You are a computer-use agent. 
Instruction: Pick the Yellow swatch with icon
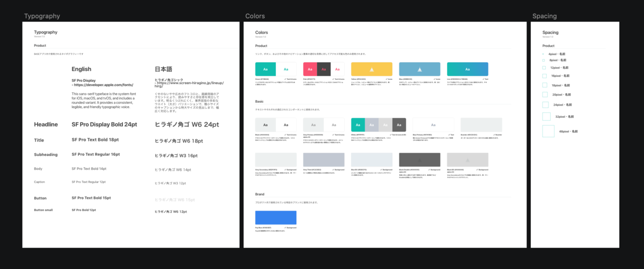click(x=371, y=69)
